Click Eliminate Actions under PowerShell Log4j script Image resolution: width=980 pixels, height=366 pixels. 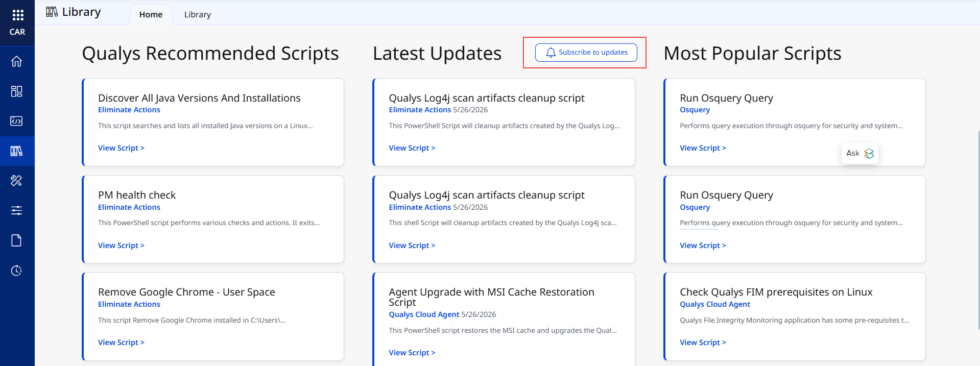pyautogui.click(x=420, y=110)
